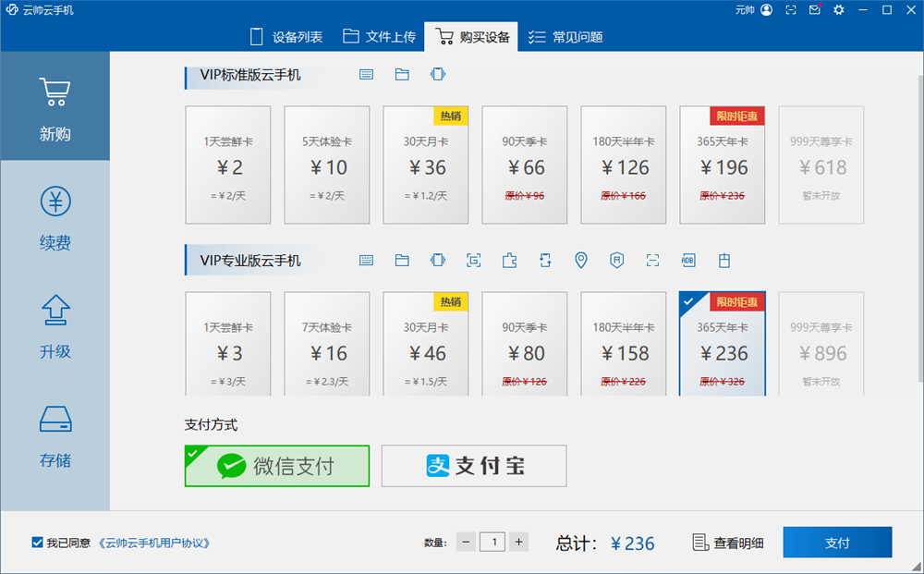Select professional 7天体验卡 ¥16 card

click(x=327, y=344)
